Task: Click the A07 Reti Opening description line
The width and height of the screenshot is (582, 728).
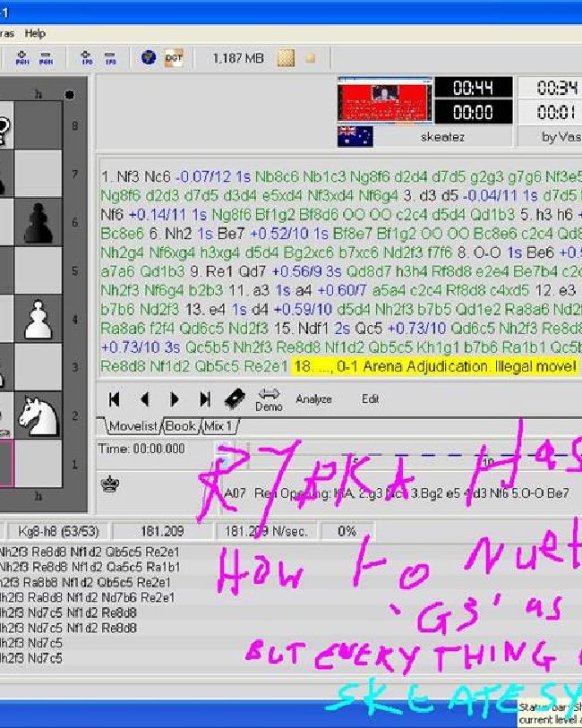Action: 397,493
